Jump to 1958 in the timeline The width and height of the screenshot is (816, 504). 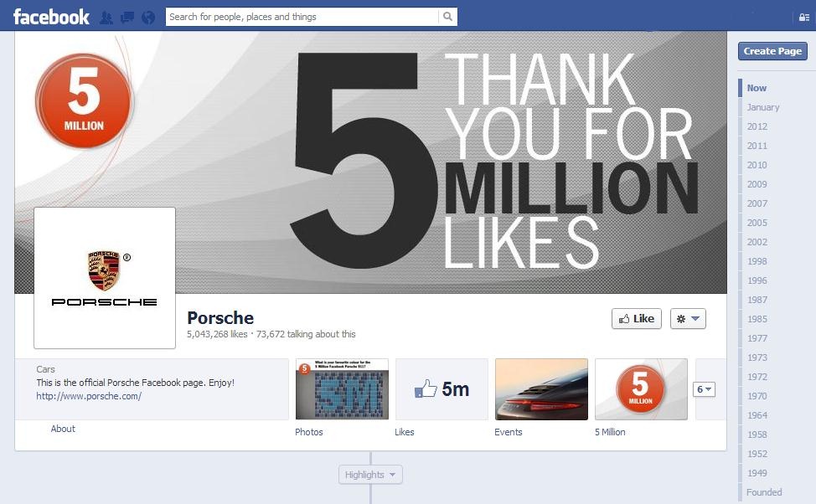click(757, 435)
